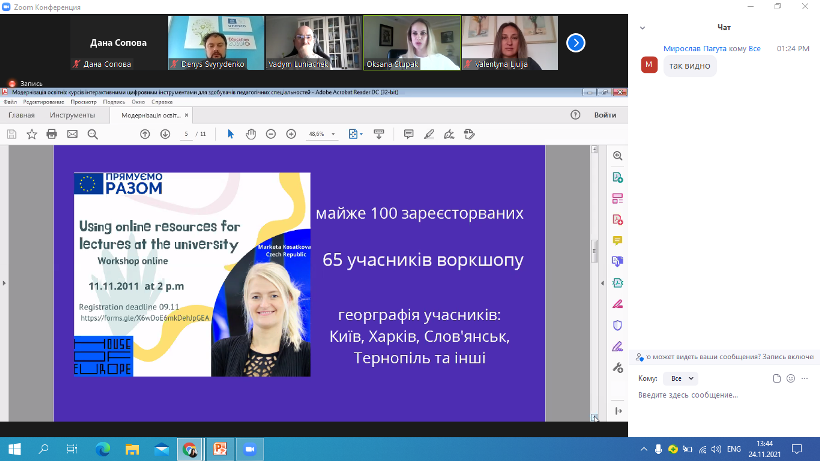
Task: Go to previous page with up arrow
Action: point(145,133)
